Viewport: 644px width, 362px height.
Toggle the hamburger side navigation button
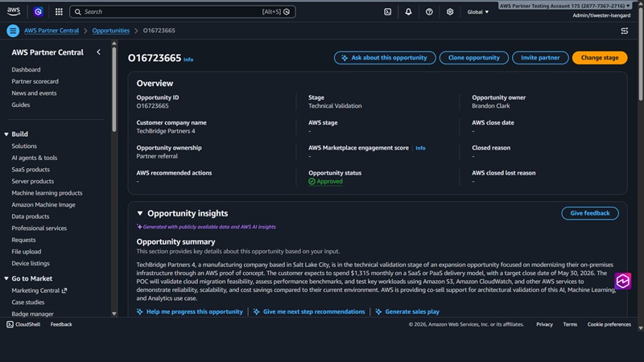click(x=13, y=31)
